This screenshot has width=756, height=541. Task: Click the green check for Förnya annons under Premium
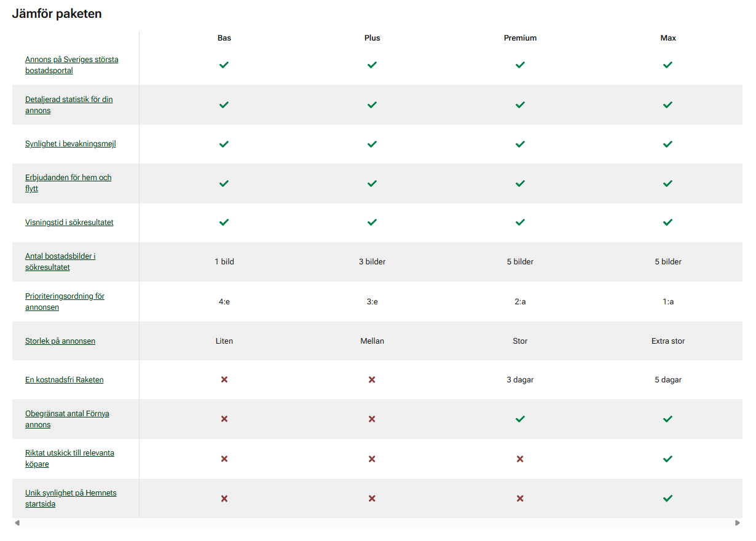pyautogui.click(x=520, y=419)
